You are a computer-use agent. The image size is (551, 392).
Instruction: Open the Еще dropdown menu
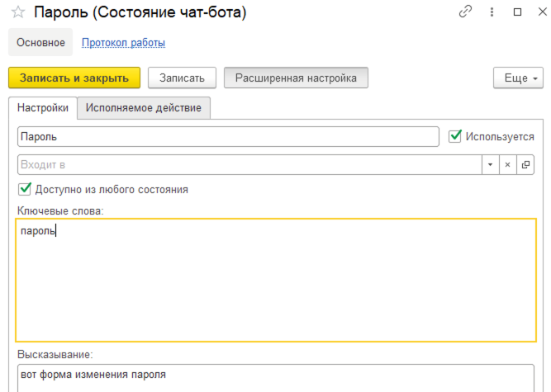[518, 78]
